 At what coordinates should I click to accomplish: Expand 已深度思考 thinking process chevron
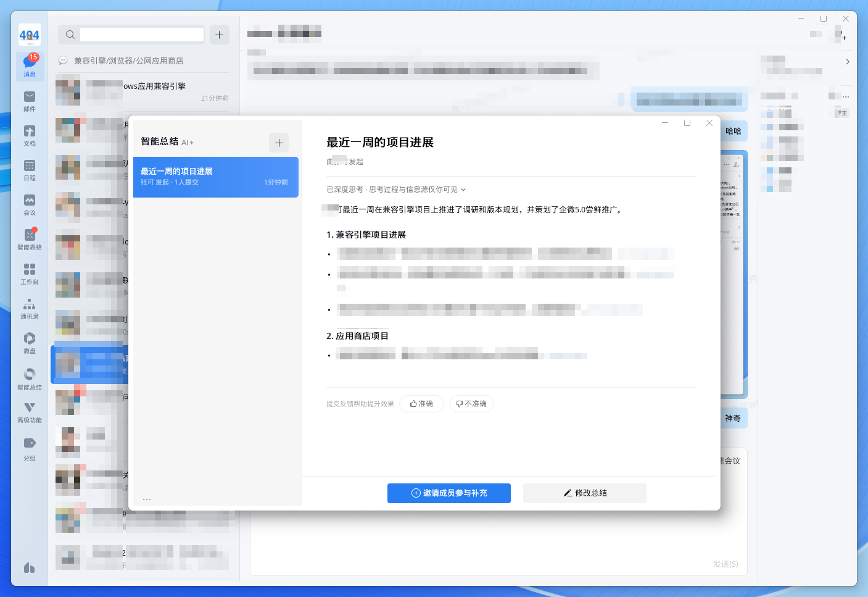click(463, 190)
